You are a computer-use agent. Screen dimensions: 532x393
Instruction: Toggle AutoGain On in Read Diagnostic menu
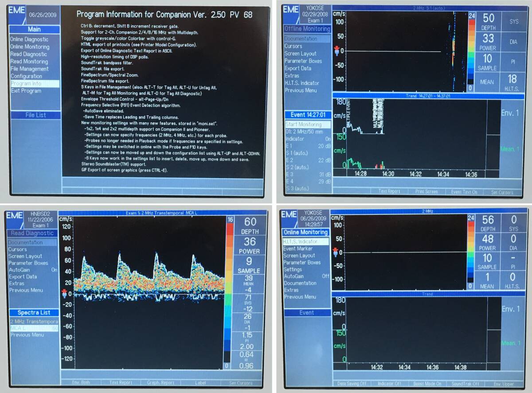click(x=33, y=269)
